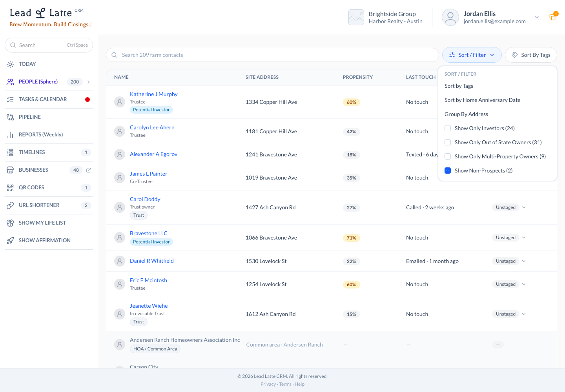The image size is (565, 392).
Task: Click the Pipeline branch icon
Action: coord(10,117)
